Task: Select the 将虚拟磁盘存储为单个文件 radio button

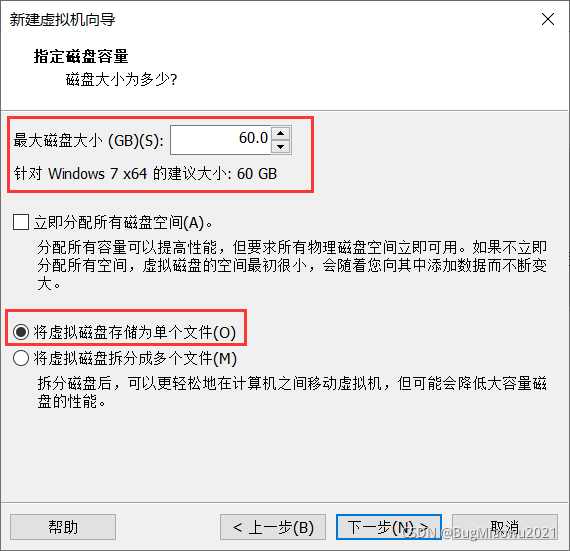Action: pos(21,332)
